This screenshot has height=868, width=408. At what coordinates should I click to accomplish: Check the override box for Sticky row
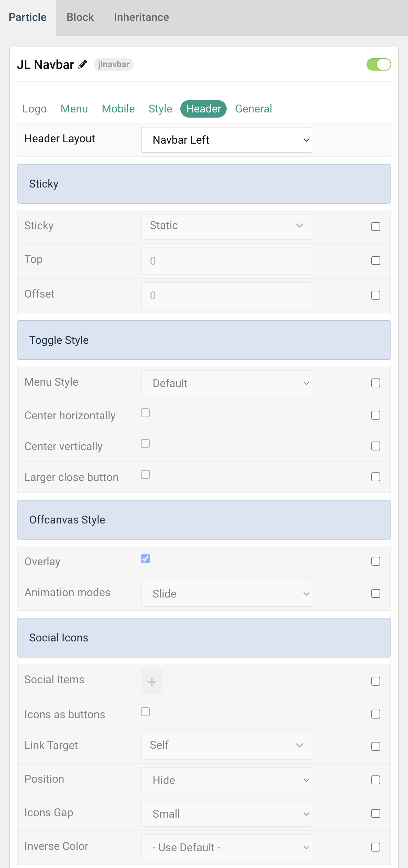click(x=376, y=227)
